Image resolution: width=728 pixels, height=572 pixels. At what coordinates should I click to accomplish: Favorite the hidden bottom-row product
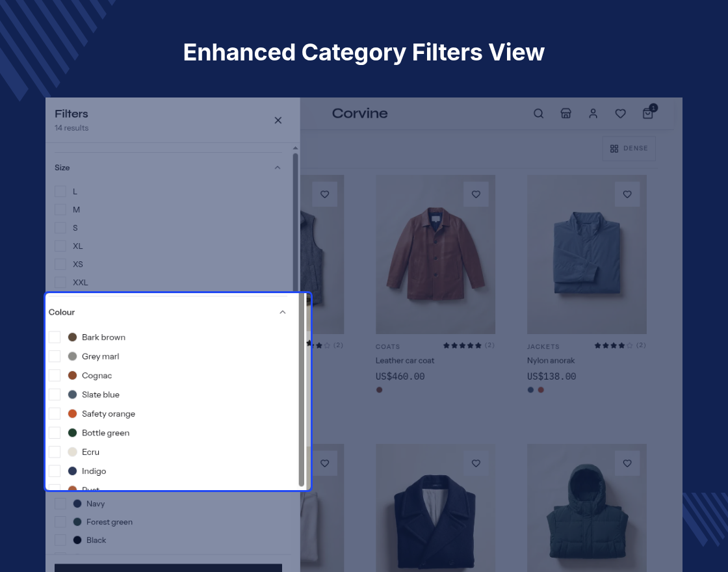tap(325, 463)
